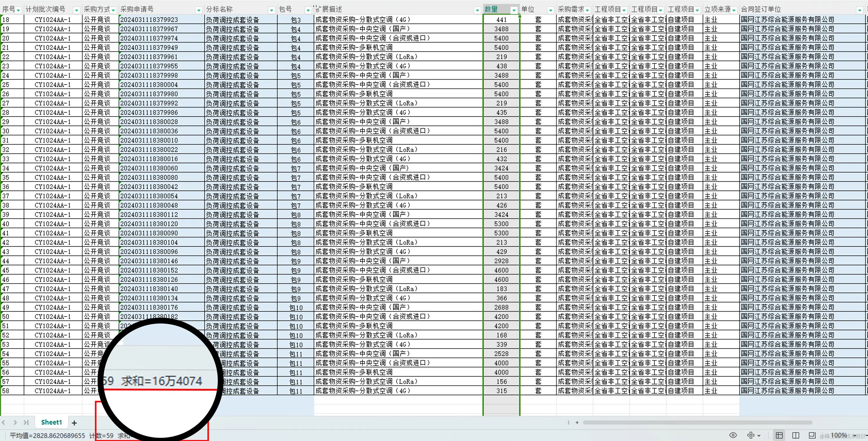This screenshot has width=868, height=441.
Task: Switch to the side-by-side page view
Action: coord(796,435)
